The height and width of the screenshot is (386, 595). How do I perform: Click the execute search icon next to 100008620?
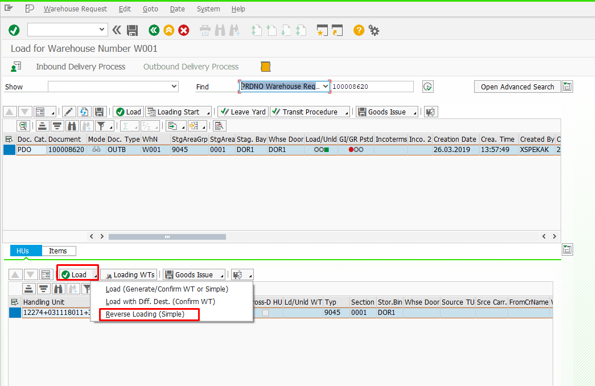point(428,87)
